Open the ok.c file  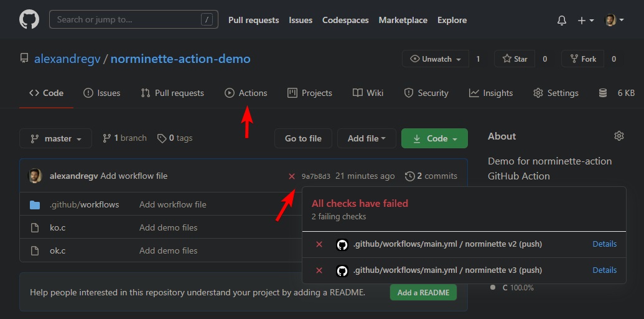pos(57,250)
